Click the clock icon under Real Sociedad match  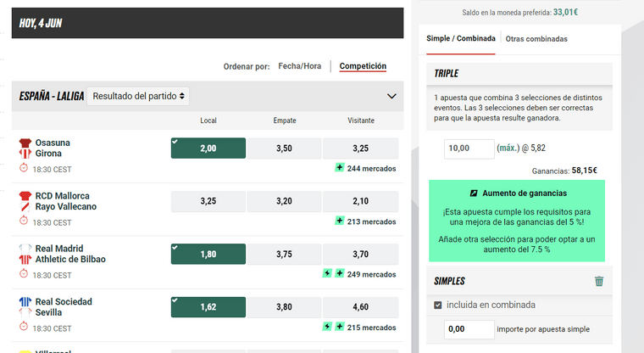24,327
